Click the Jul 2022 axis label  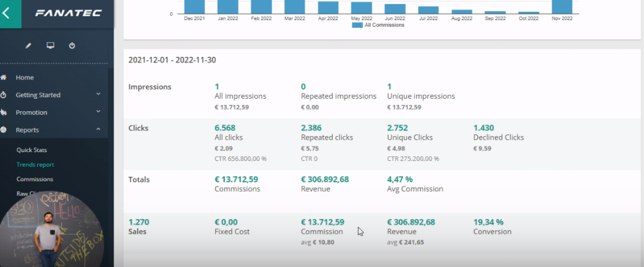pyautogui.click(x=428, y=18)
